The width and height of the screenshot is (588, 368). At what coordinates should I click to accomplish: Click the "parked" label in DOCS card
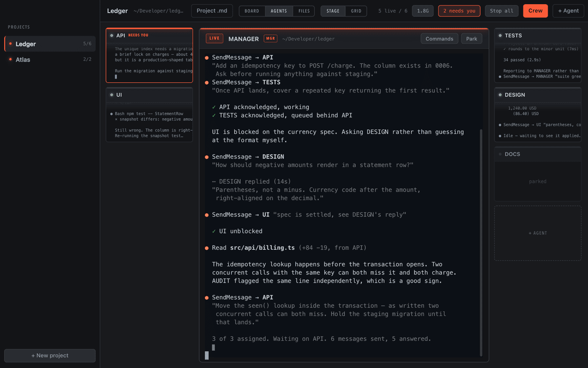[538, 182]
